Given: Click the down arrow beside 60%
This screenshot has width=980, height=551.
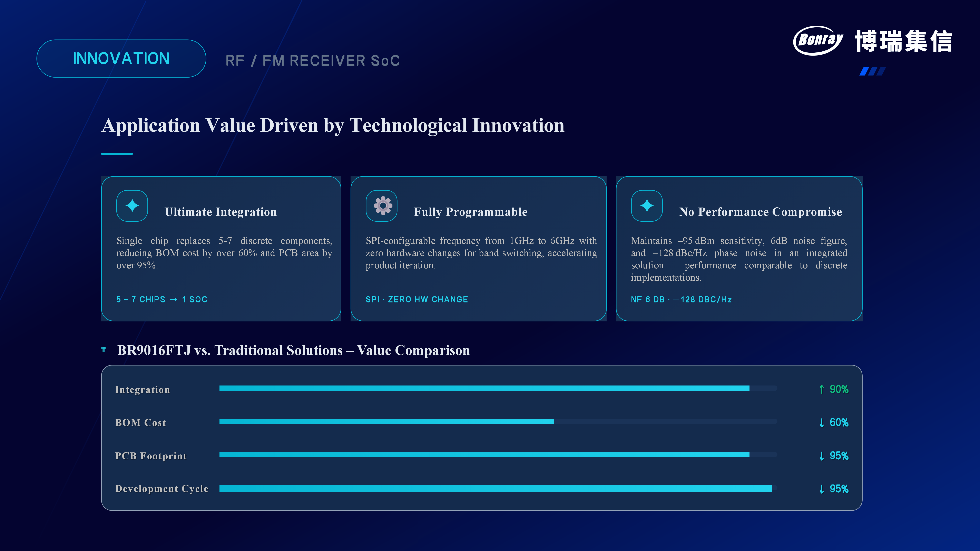Looking at the screenshot, I should click(822, 422).
